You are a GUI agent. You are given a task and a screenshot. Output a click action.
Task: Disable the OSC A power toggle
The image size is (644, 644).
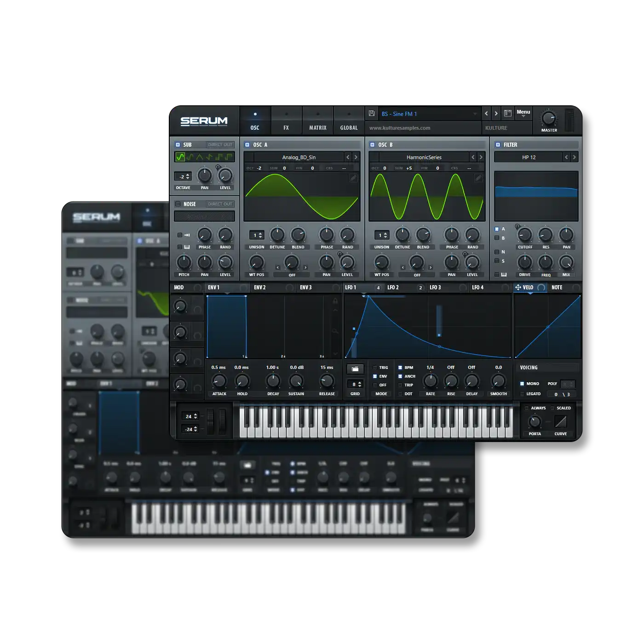247,145
